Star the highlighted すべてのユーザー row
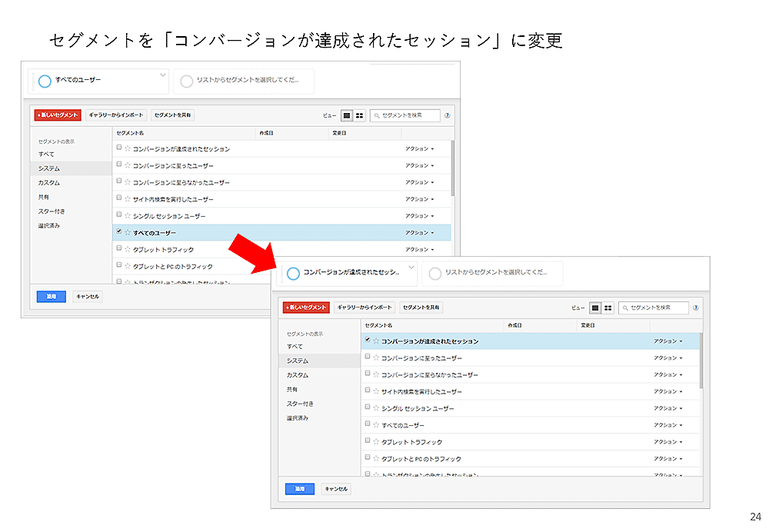 128,232
